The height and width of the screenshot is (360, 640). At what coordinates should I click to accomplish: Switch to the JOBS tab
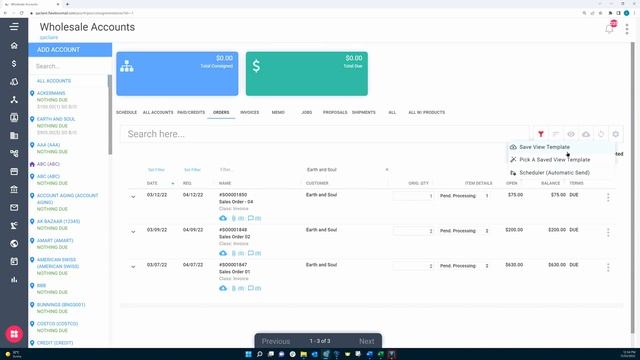coord(307,112)
